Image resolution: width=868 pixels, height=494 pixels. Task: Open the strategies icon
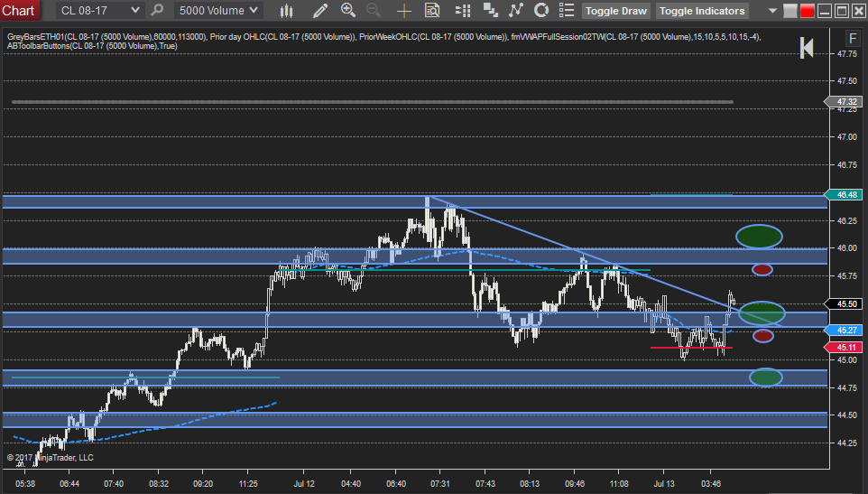[541, 10]
